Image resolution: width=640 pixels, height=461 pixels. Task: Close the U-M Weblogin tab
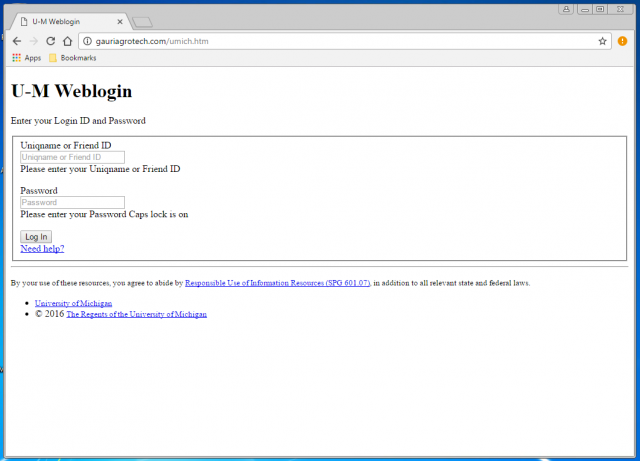(x=120, y=22)
